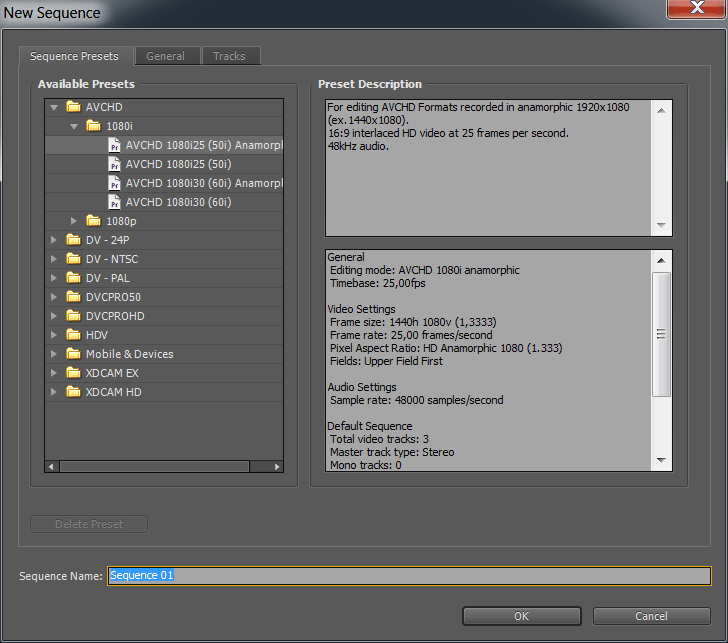Click the Cancel button
728x643 pixels.
click(651, 616)
